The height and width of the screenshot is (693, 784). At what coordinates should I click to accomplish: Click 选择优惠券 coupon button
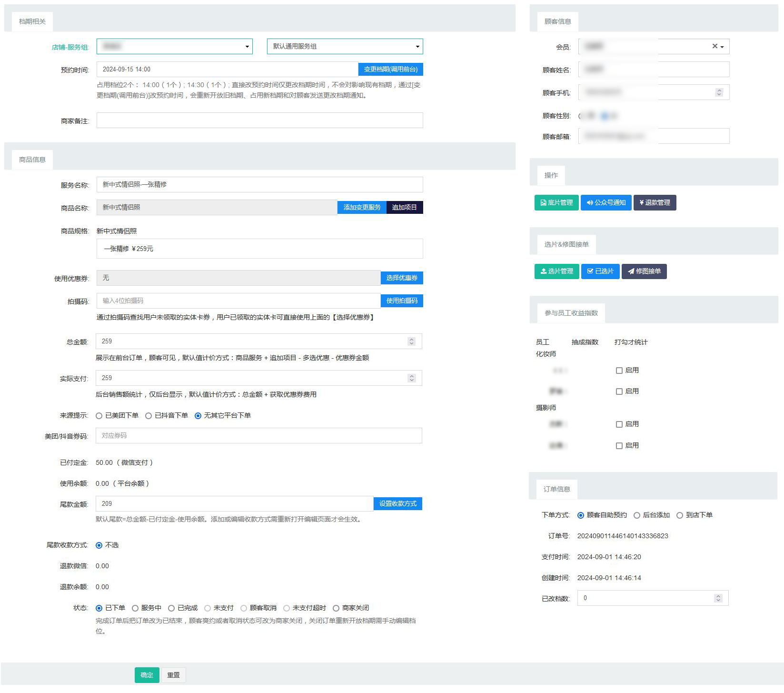(401, 278)
